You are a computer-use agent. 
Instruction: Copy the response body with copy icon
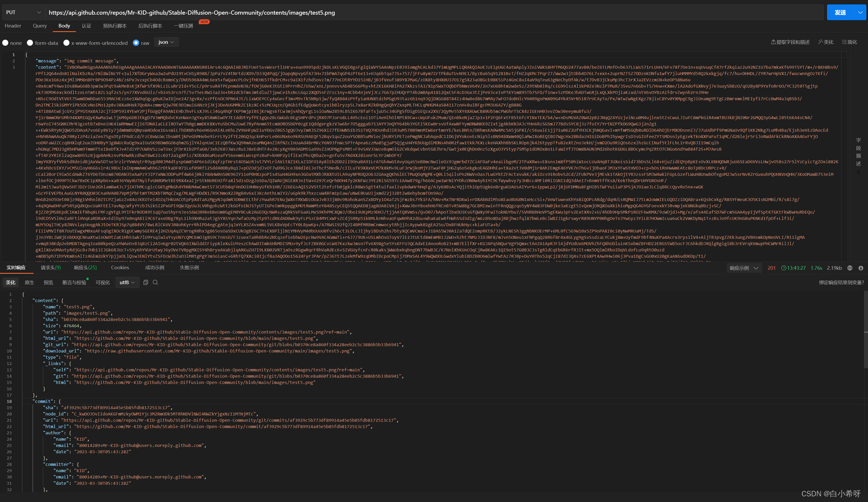[x=146, y=282]
